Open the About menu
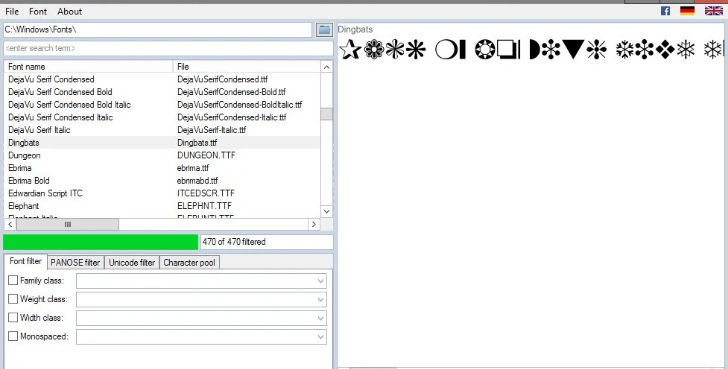This screenshot has height=369, width=728. (70, 12)
